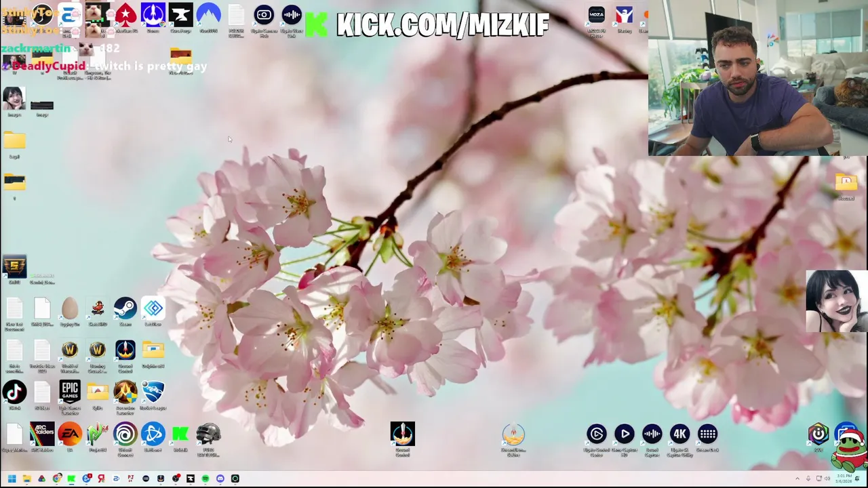The height and width of the screenshot is (488, 868).
Task: Open Elgato Control Center icon
Action: tap(597, 434)
